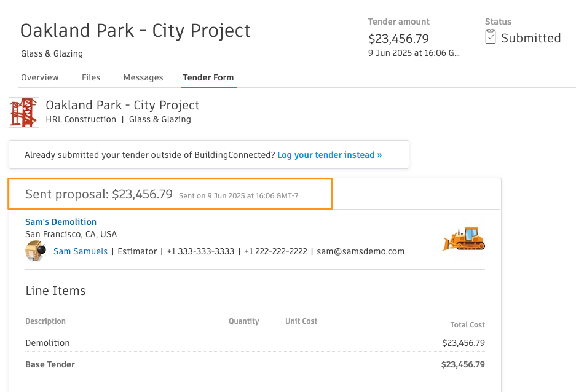Click the main page title 'Oakland Park - City Project'
The height and width of the screenshot is (392, 576).
(x=135, y=31)
